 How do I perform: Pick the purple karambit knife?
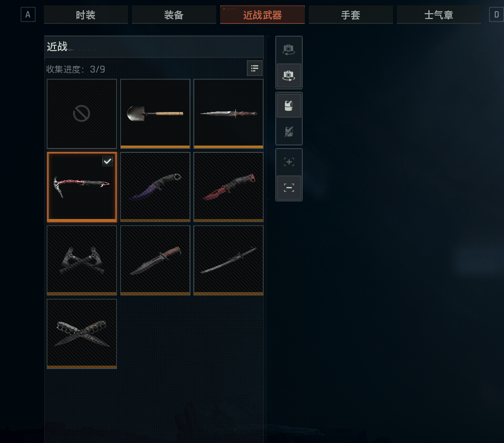click(155, 187)
